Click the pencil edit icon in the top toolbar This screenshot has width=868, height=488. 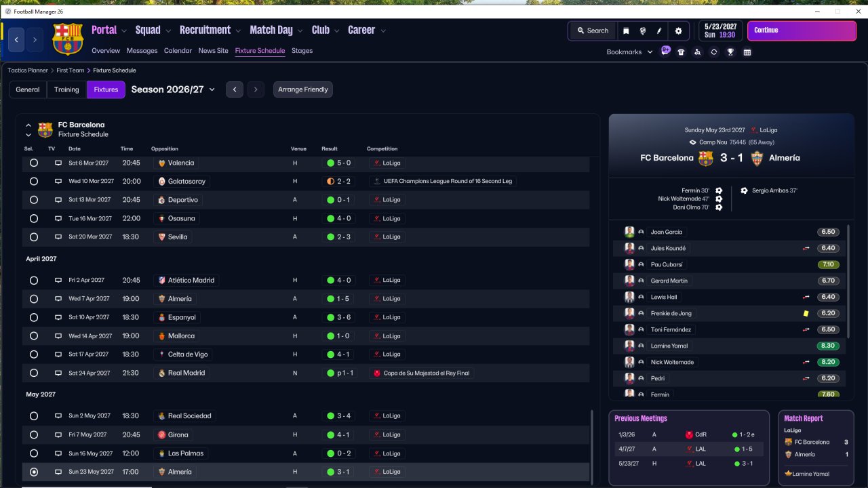coord(659,30)
